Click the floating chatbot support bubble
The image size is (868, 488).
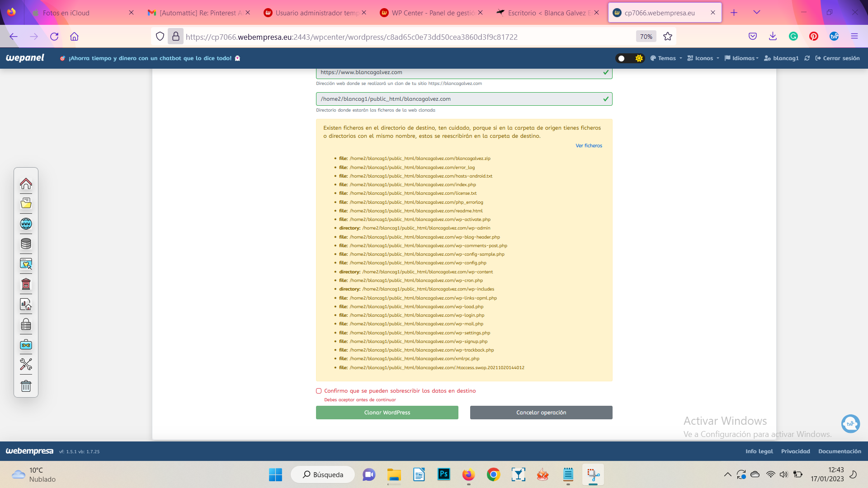coord(850,424)
